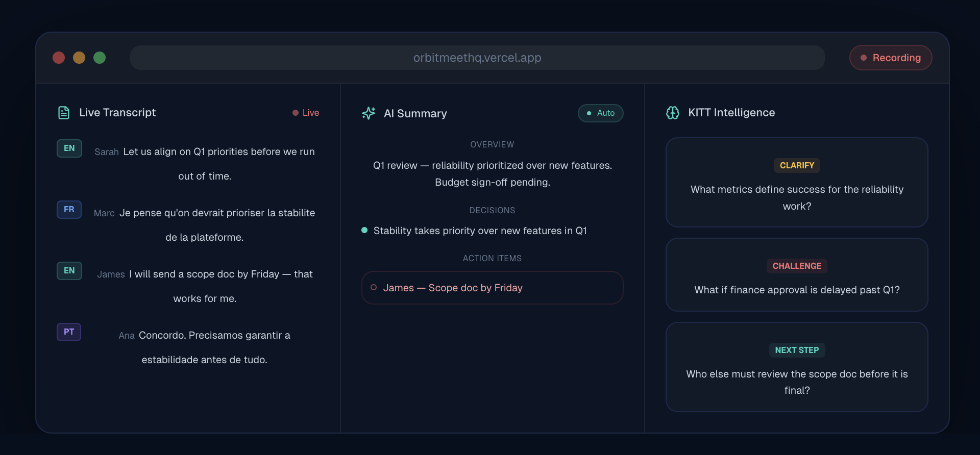The image size is (980, 455).
Task: Click the PT language badge for Ana
Action: click(x=69, y=332)
